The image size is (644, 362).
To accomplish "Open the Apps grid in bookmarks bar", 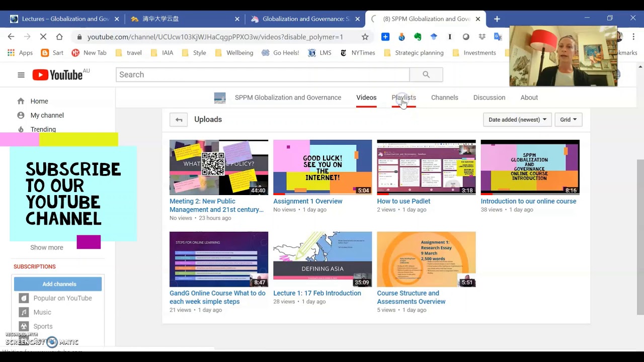I will 20,53.
